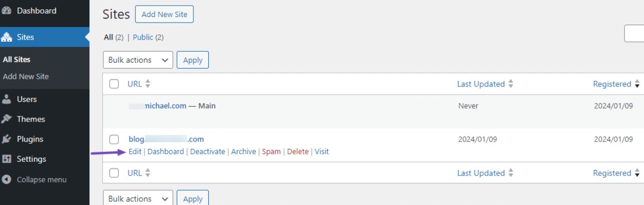Click the Dashboard gauge icon in sidebar
This screenshot has height=205, width=644.
pos(7,11)
